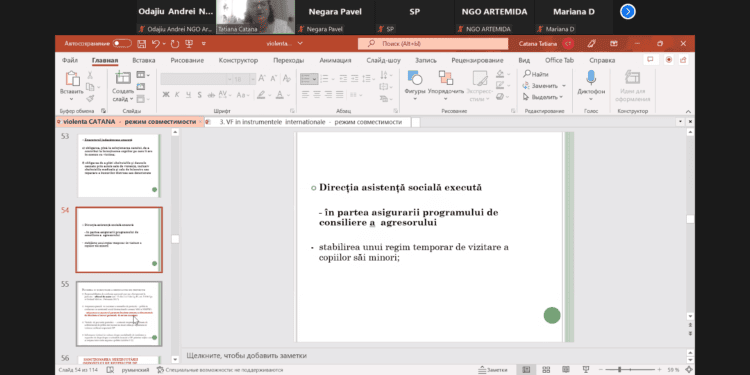
Task: Save the presentation with the floppy icon
Action: (142, 44)
